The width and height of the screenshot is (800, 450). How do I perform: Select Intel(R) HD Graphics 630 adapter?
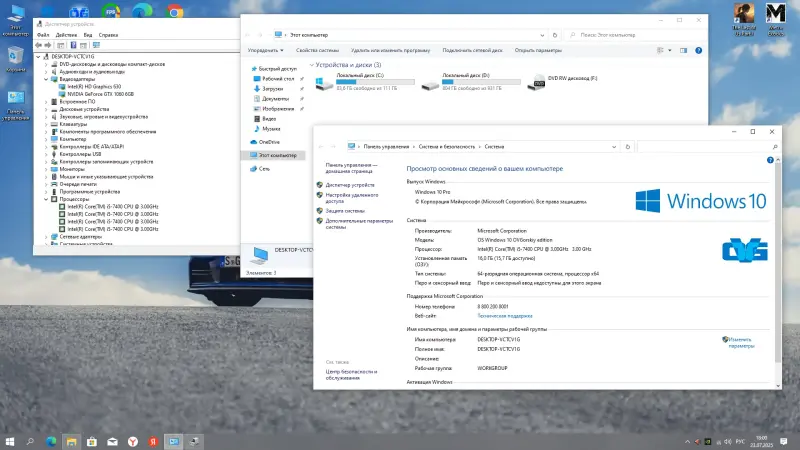(x=94, y=87)
